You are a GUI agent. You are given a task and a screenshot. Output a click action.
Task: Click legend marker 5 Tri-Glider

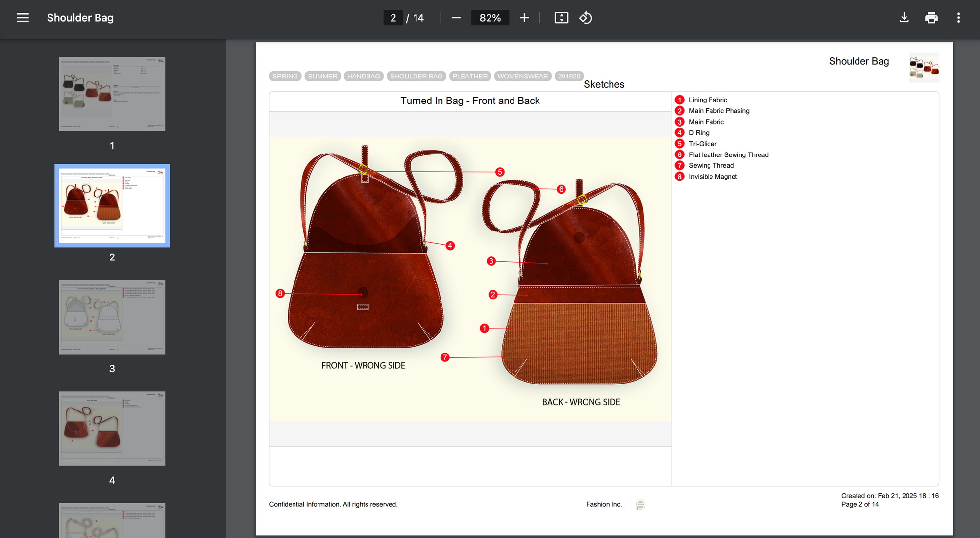679,144
